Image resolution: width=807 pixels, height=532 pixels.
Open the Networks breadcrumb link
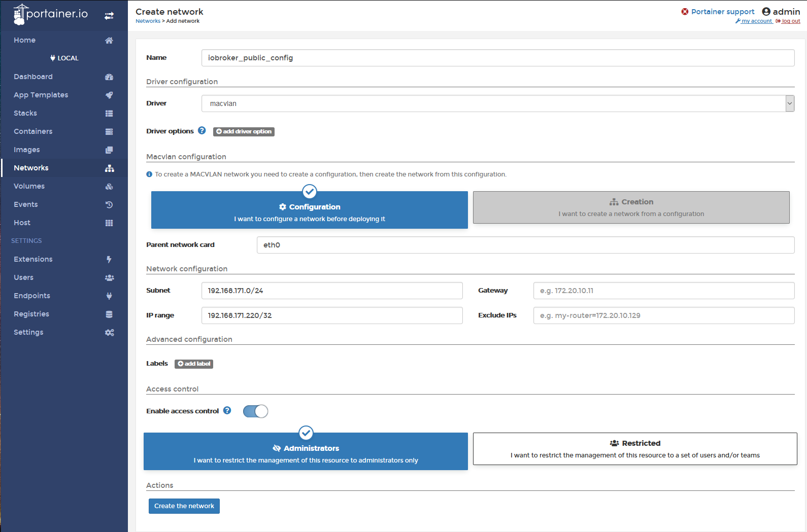point(148,21)
